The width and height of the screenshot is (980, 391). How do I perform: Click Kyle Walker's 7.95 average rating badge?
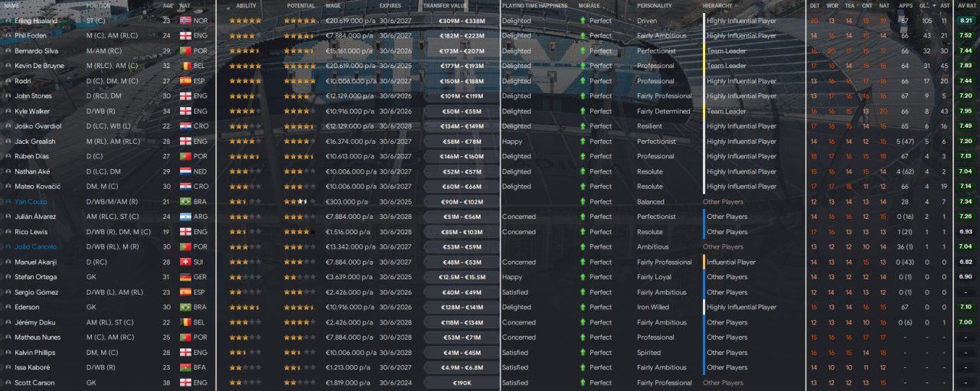(965, 111)
